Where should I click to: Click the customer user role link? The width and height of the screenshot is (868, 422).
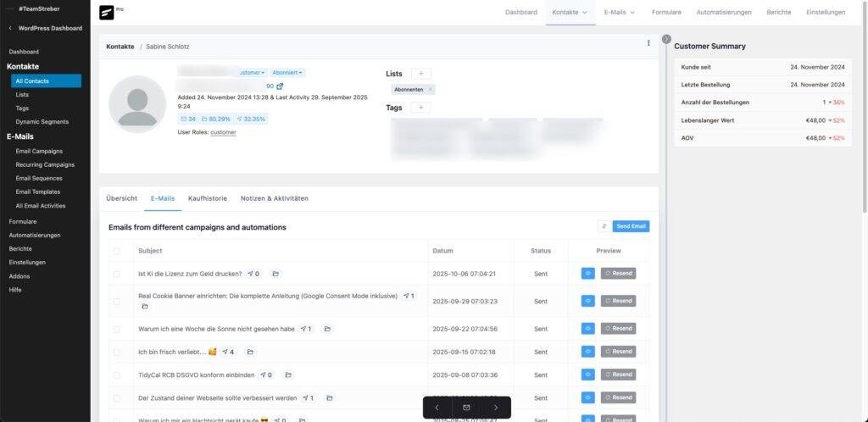tap(223, 133)
